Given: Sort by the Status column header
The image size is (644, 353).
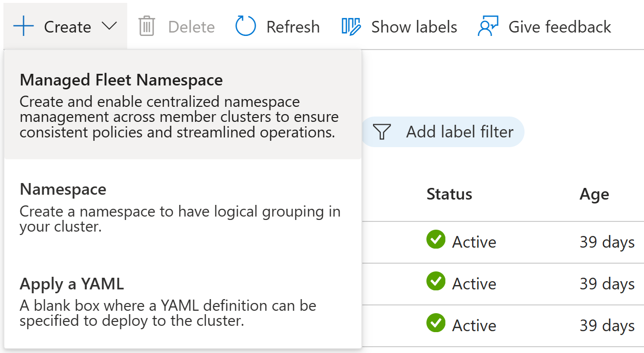Looking at the screenshot, I should tap(449, 194).
